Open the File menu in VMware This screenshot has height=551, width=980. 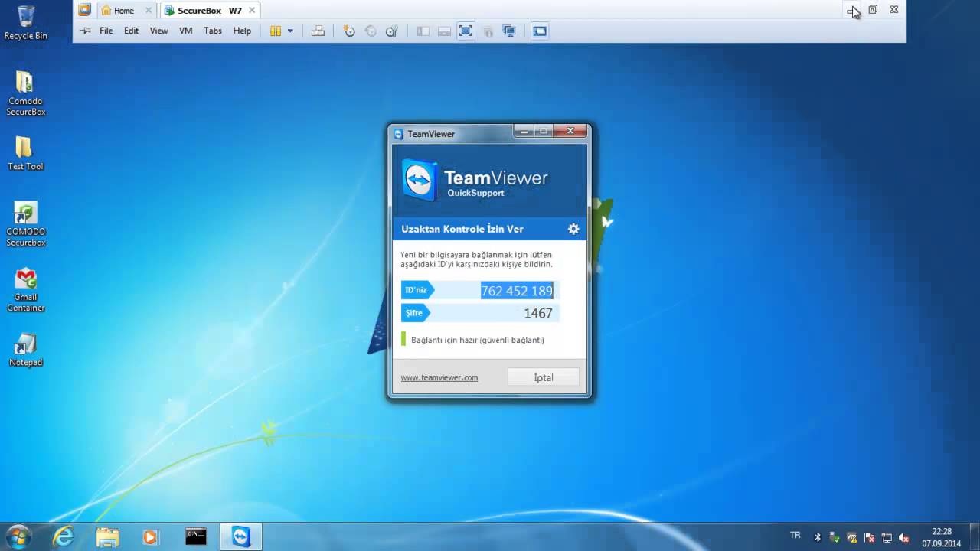click(106, 31)
